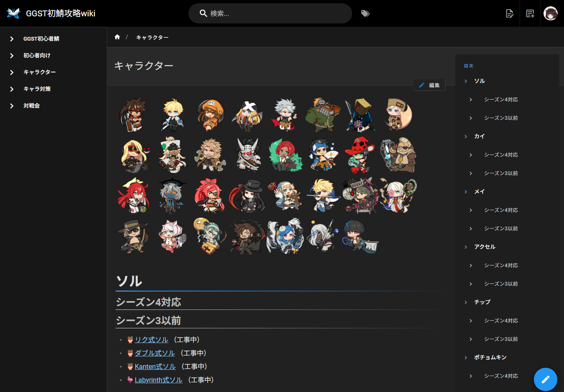This screenshot has height=392, width=564.
Task: Jump to チップ in table of contents
Action: click(x=482, y=302)
